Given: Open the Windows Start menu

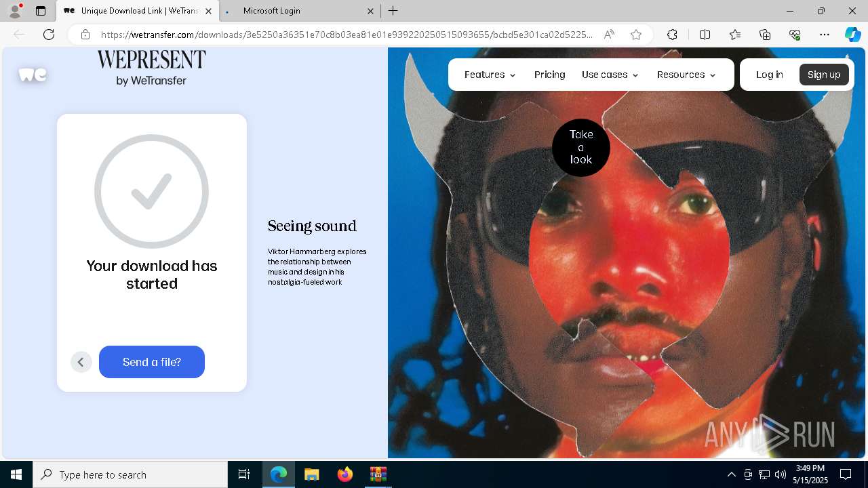Looking at the screenshot, I should (16, 474).
